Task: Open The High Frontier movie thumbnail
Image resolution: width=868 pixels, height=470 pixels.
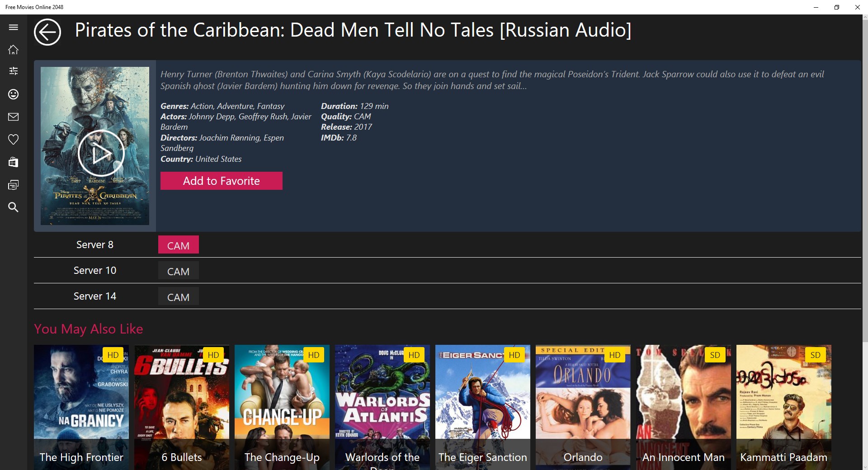Action: pos(81,408)
